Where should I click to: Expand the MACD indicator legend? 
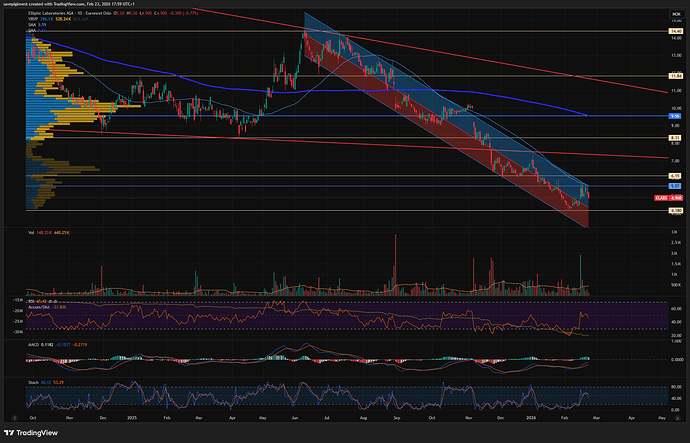34,343
